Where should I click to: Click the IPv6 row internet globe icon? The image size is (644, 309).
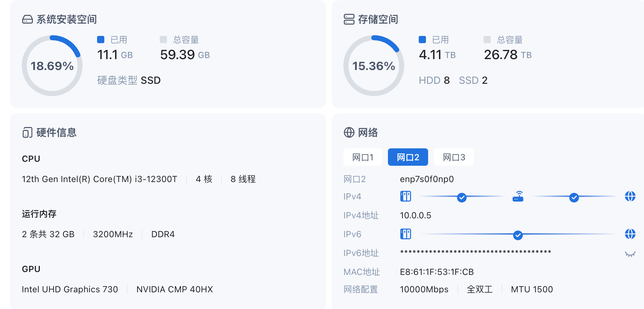(630, 234)
